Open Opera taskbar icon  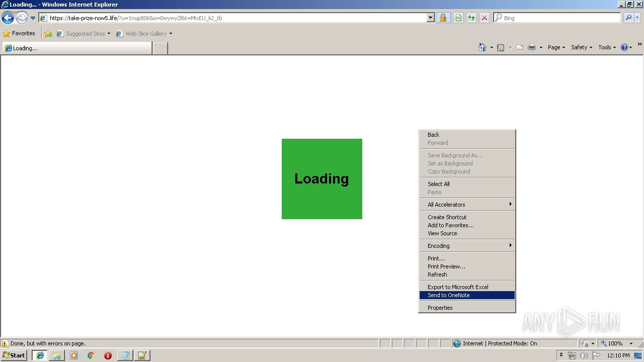coord(108,355)
